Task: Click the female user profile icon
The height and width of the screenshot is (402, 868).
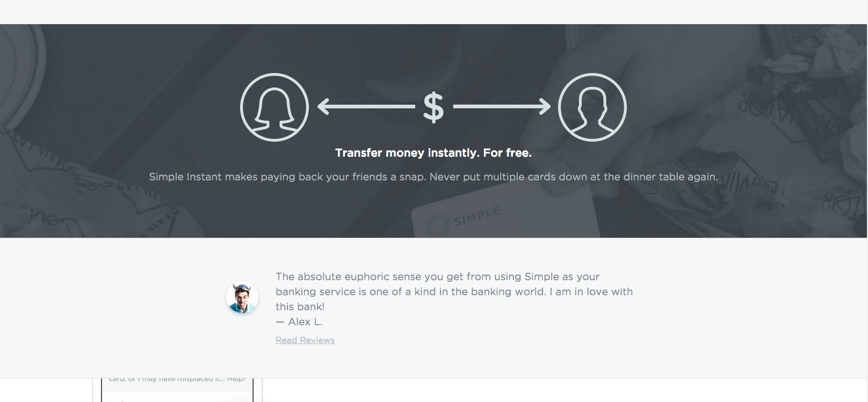Action: coord(274,107)
